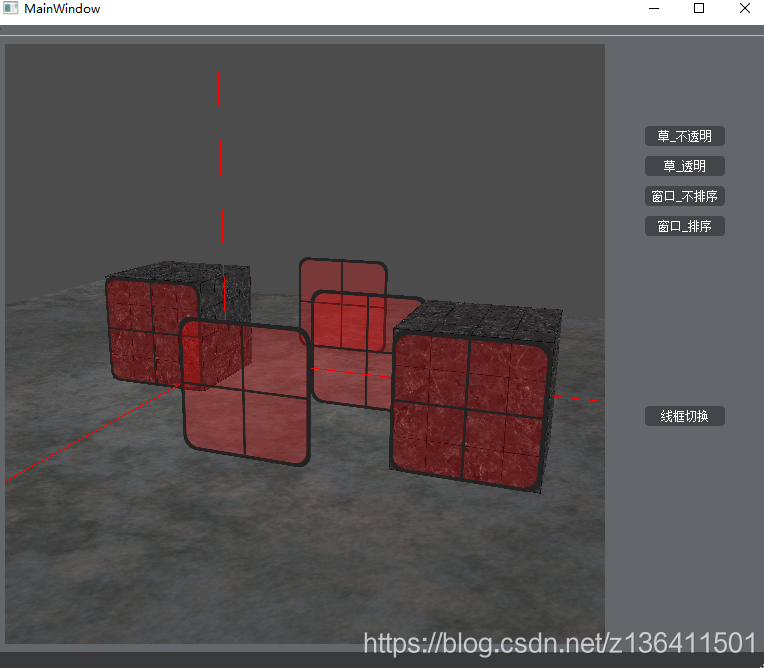Viewport: 764px width, 668px height.
Task: Choose the 窗口_不排序 button
Action: [x=685, y=196]
